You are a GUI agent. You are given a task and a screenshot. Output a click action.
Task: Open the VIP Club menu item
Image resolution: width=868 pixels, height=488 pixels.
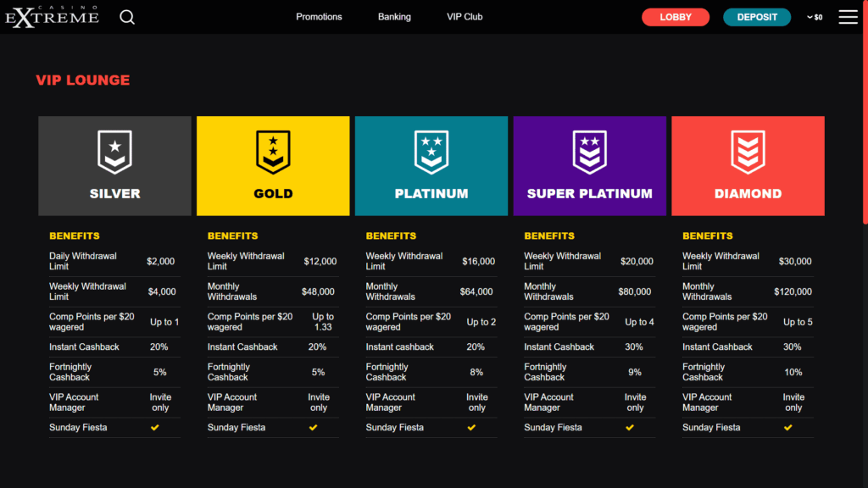(x=465, y=17)
